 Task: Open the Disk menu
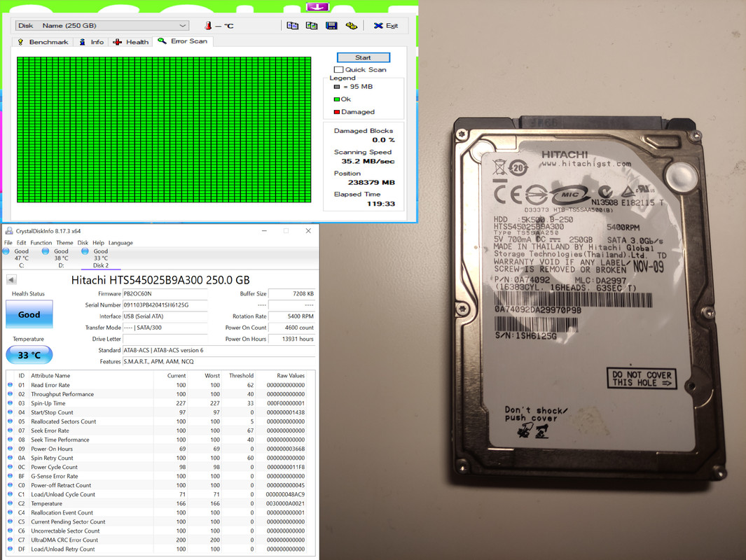coord(83,242)
